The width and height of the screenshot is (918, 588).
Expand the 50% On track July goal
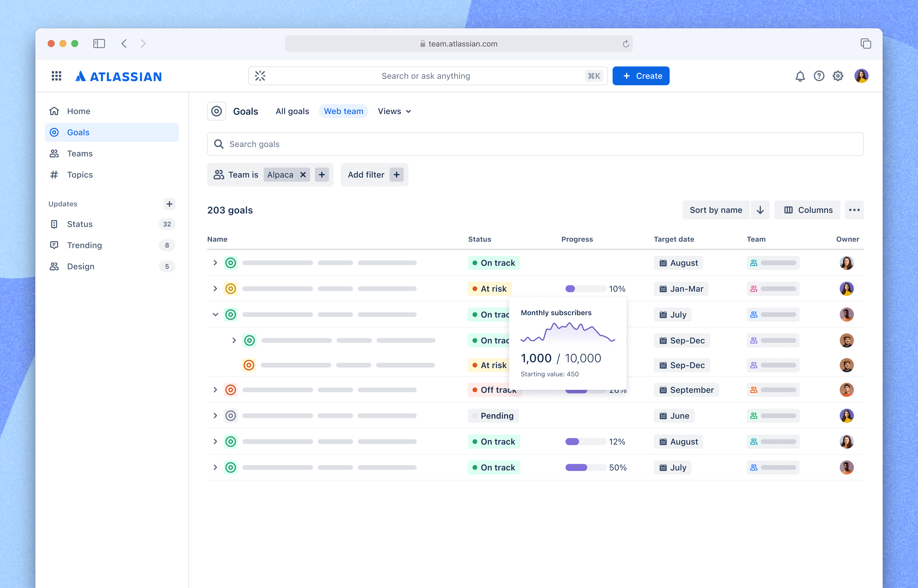[215, 467]
